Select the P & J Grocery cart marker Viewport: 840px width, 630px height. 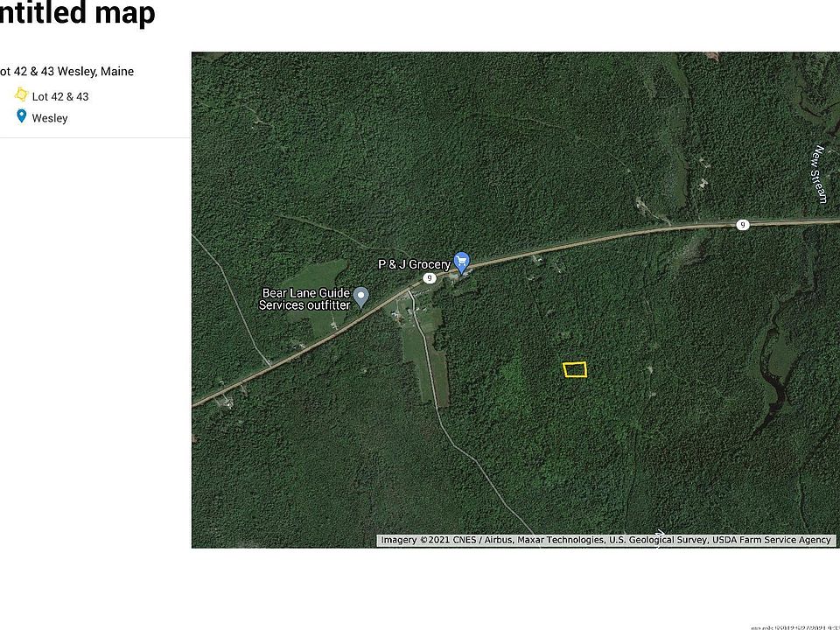tap(462, 262)
